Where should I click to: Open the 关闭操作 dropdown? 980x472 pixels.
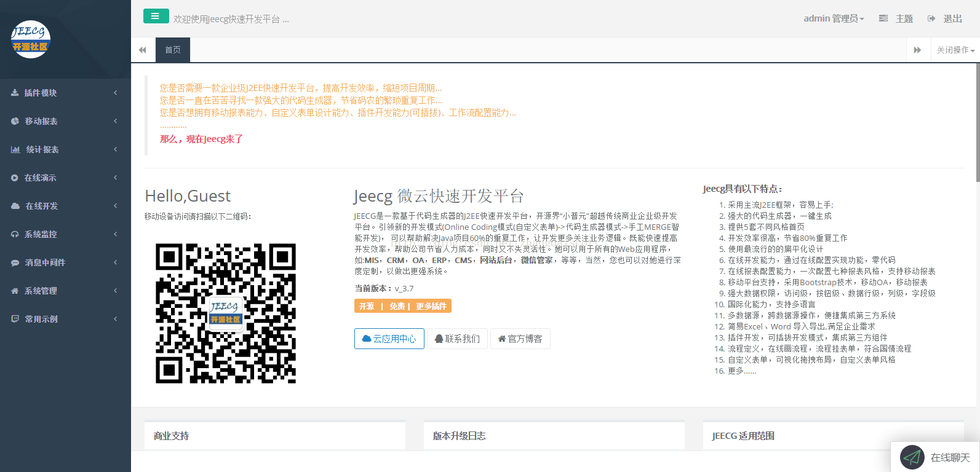point(955,50)
